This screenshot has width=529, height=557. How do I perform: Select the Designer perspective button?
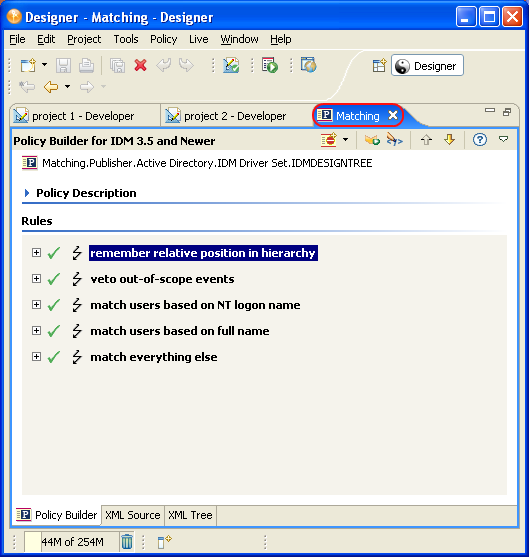(x=427, y=65)
